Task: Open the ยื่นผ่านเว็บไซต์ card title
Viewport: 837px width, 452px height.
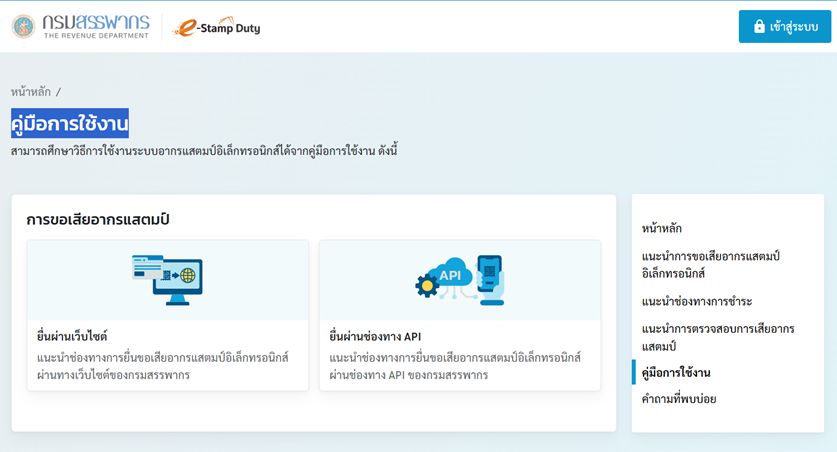Action: (x=72, y=336)
